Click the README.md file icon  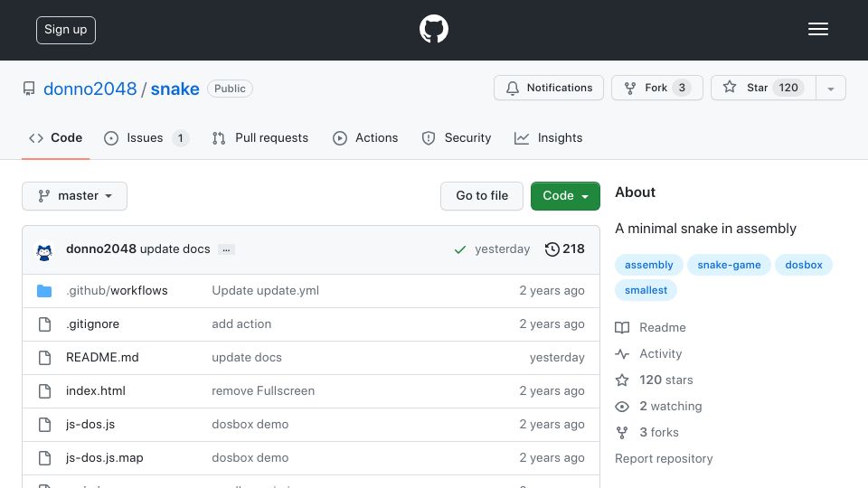[45, 358]
